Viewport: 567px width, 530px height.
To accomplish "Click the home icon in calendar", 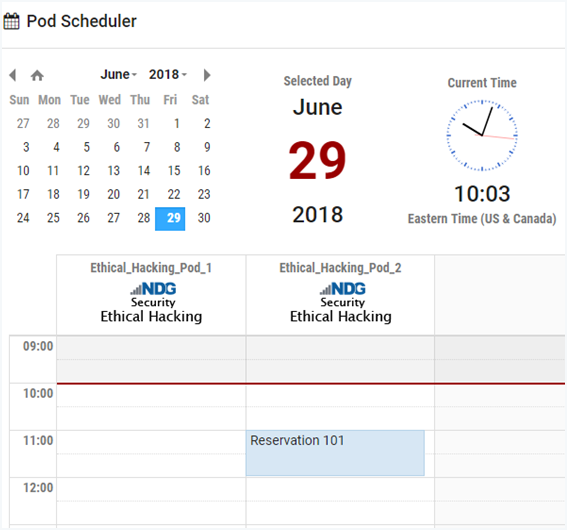I will (x=37, y=75).
